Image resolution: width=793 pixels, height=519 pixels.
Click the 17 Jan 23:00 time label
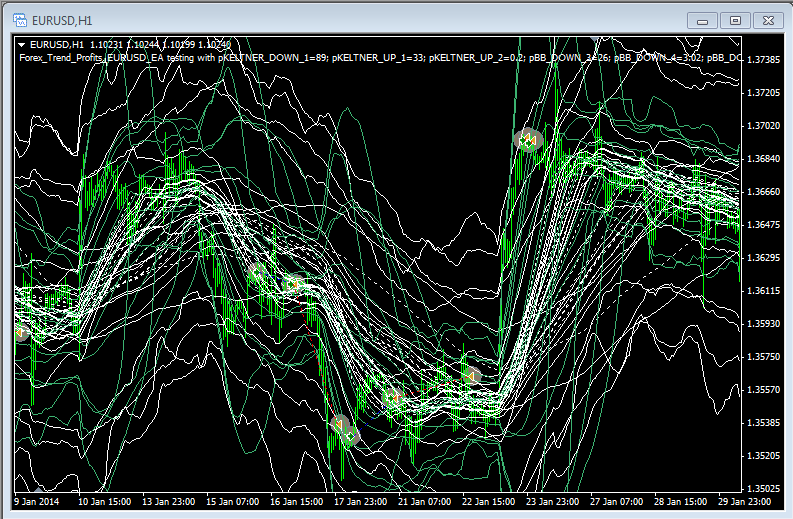click(x=361, y=502)
